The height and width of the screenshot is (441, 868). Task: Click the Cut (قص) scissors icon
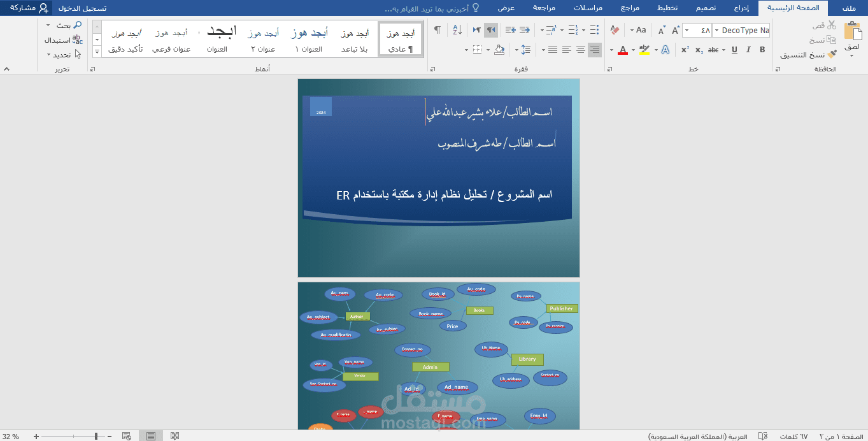point(832,25)
